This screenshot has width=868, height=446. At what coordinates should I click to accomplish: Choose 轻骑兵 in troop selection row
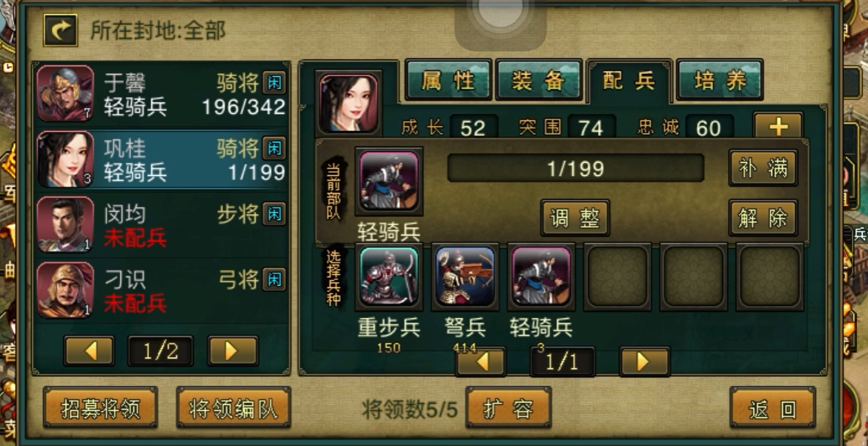tap(541, 276)
